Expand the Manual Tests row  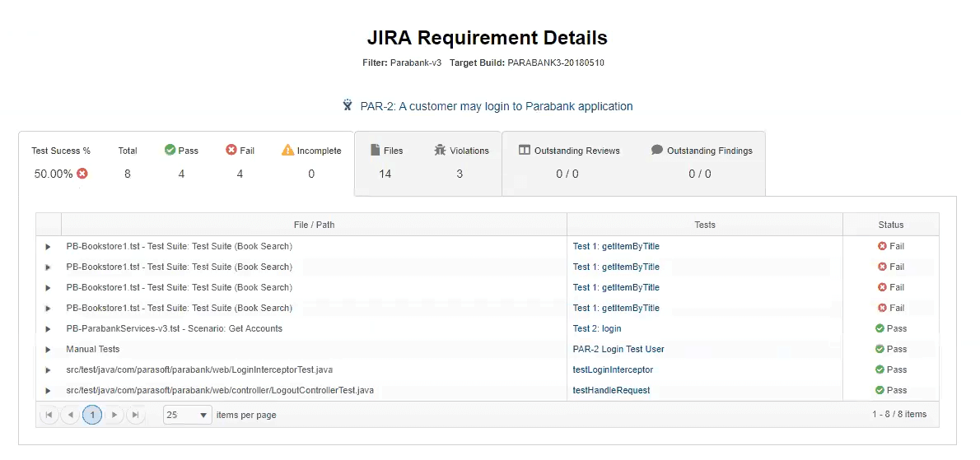(x=48, y=350)
